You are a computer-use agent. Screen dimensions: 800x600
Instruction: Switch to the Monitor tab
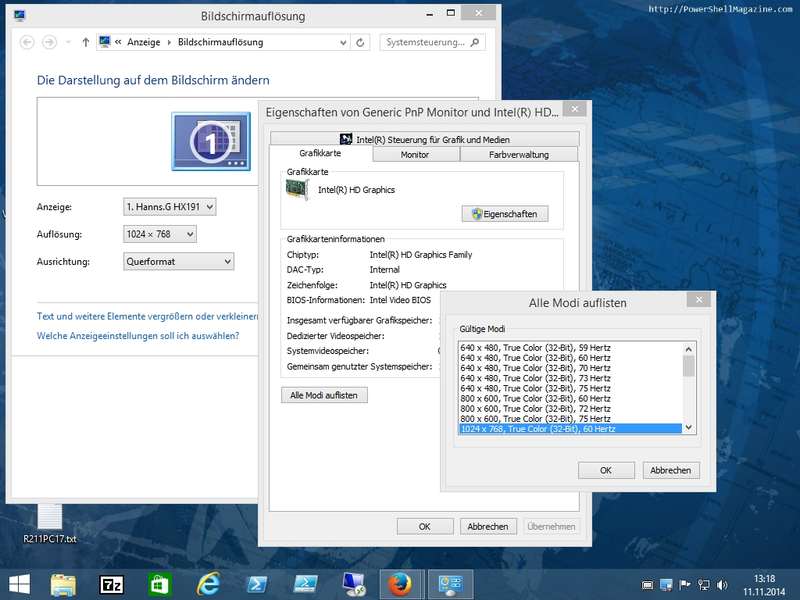point(415,155)
